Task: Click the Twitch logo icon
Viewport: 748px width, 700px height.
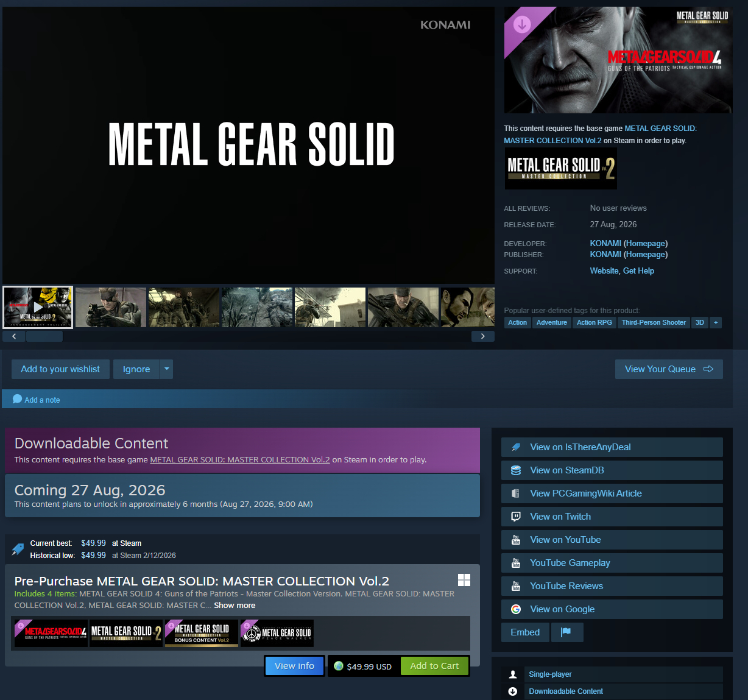Action: (x=516, y=517)
